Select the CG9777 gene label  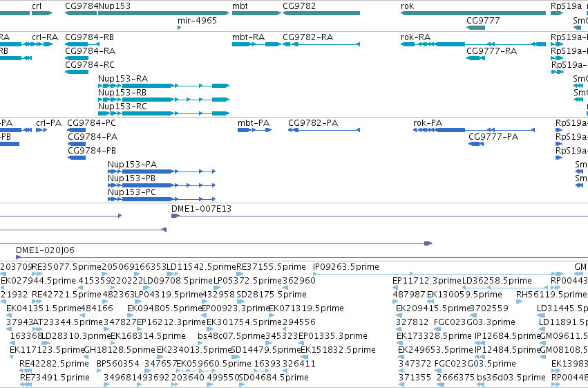pyautogui.click(x=483, y=20)
